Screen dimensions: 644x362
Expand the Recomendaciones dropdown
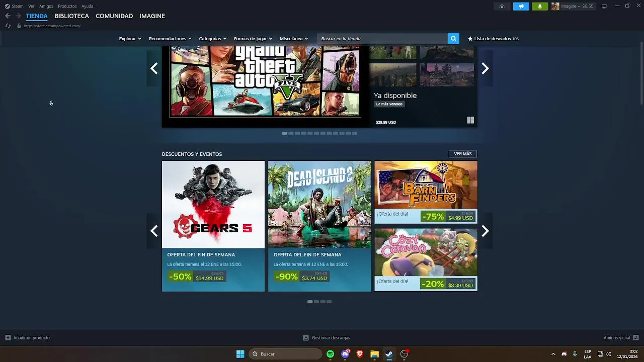(x=170, y=39)
